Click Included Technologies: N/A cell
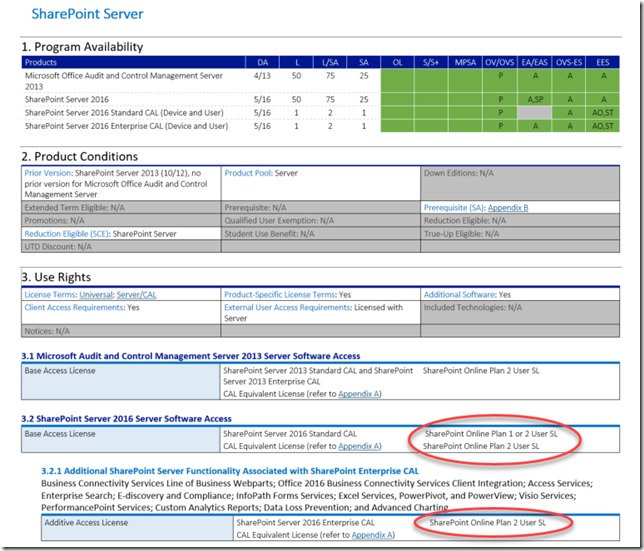This screenshot has height=551, width=644. pyautogui.click(x=520, y=312)
